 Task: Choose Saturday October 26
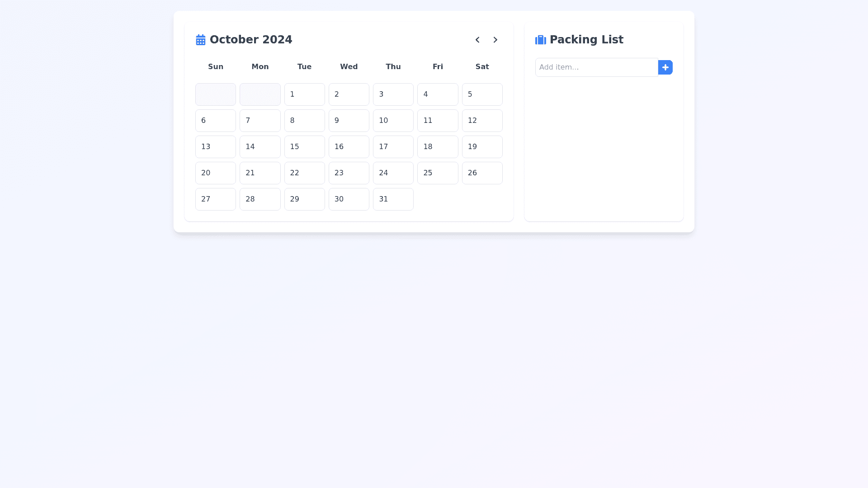point(482,173)
